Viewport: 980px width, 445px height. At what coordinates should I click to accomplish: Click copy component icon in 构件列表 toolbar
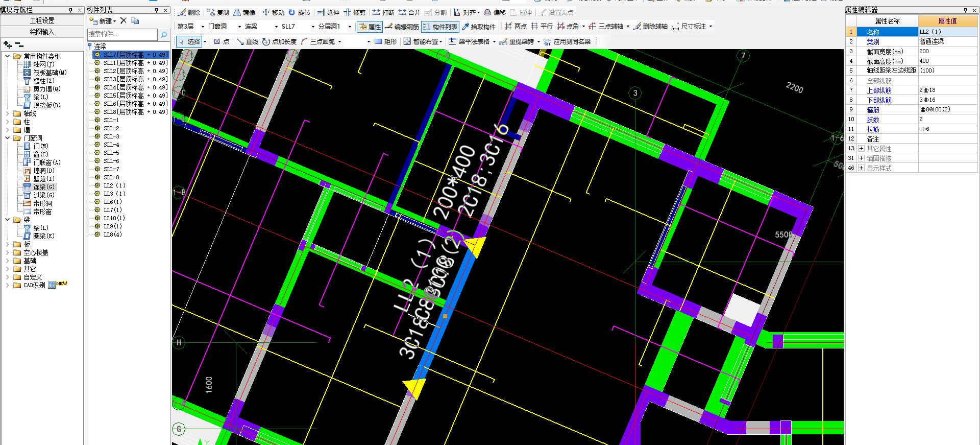[x=135, y=20]
